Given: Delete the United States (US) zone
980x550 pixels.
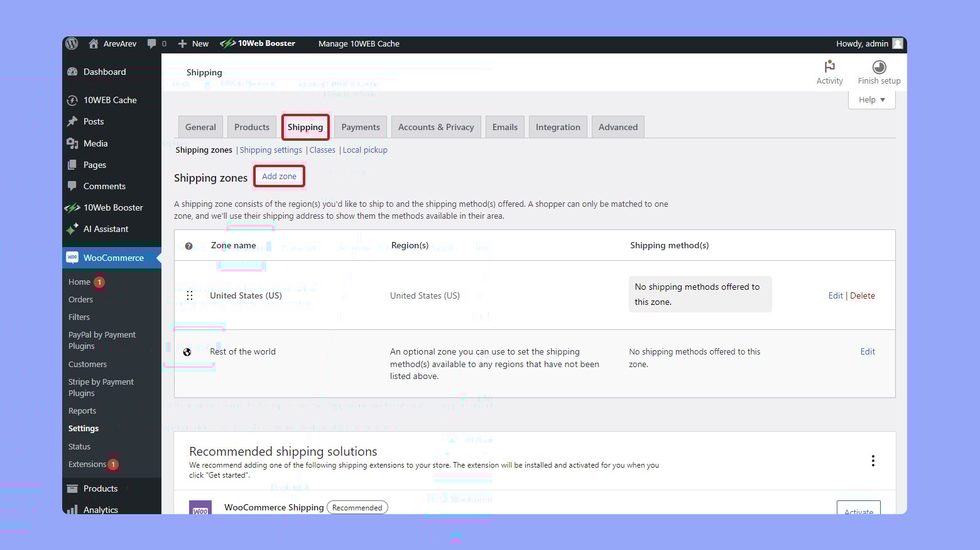Looking at the screenshot, I should pos(862,295).
